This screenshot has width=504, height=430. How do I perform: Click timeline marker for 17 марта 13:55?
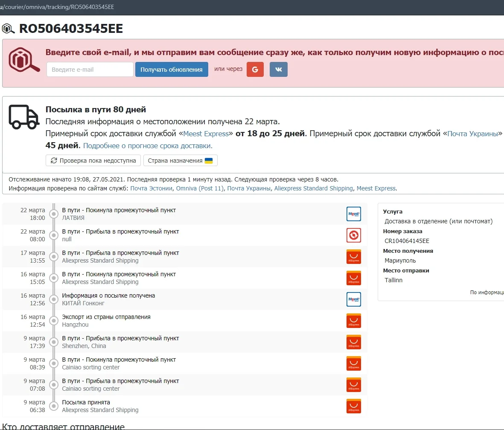point(54,257)
